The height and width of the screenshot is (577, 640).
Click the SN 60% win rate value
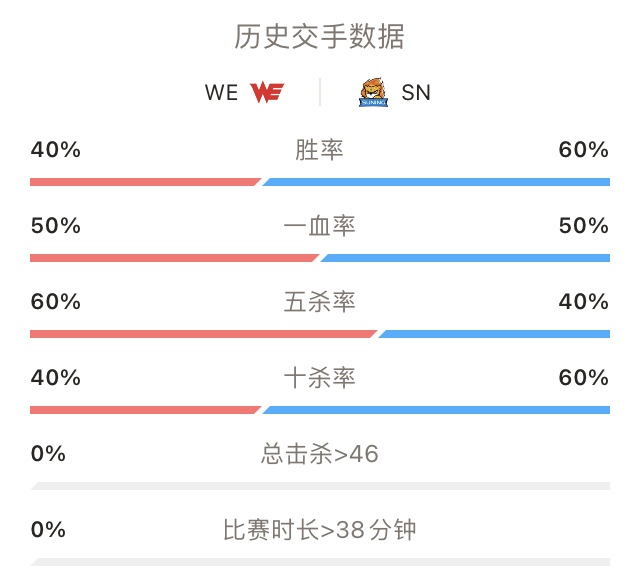coord(584,150)
